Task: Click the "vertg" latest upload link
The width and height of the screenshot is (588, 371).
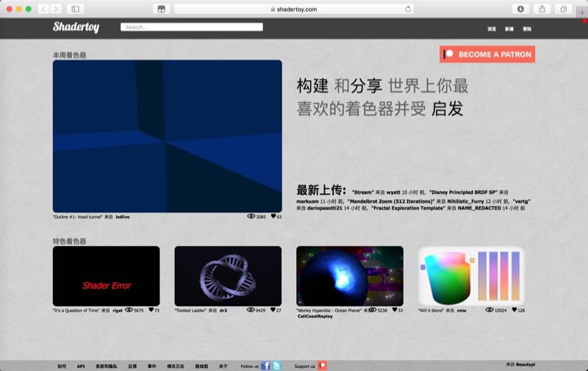Action: [x=521, y=201]
